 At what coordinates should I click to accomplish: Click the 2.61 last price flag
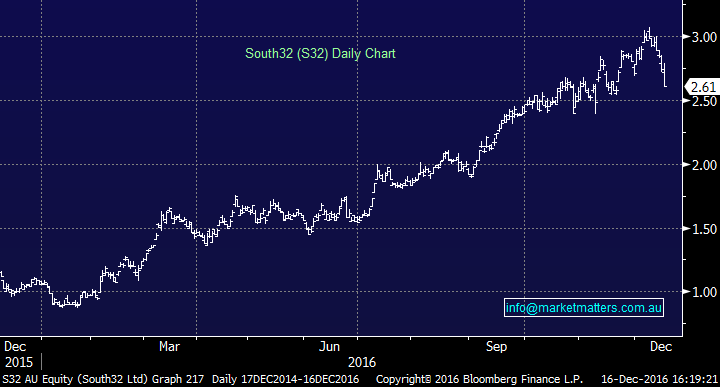702,87
